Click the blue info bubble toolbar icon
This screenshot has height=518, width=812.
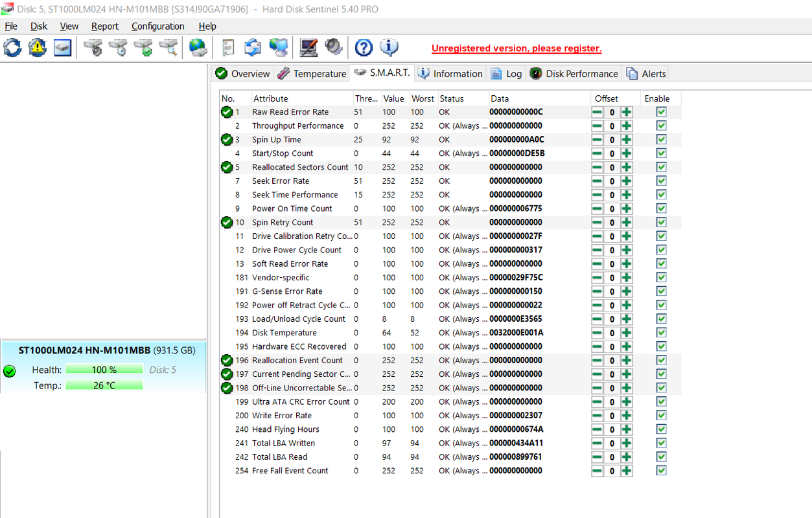(x=389, y=47)
